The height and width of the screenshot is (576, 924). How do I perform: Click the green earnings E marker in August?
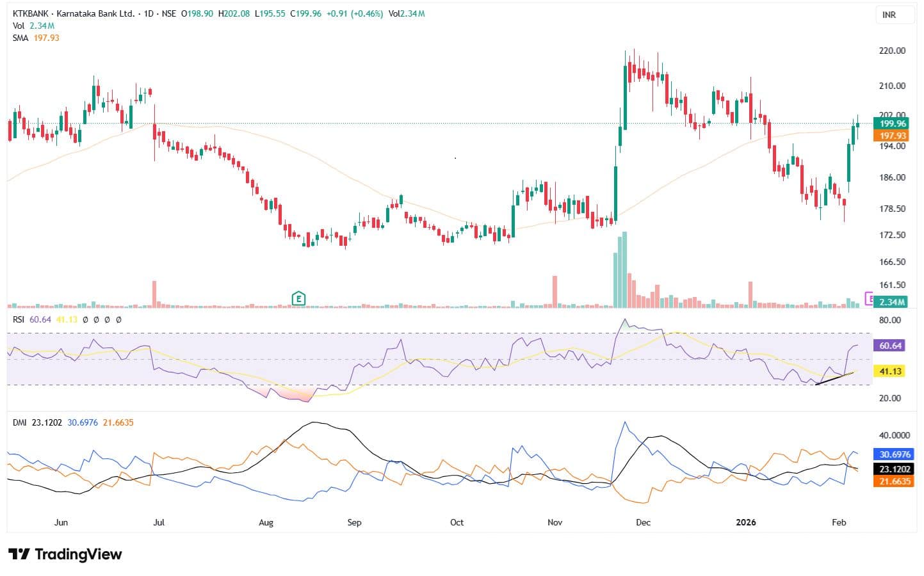pyautogui.click(x=298, y=298)
